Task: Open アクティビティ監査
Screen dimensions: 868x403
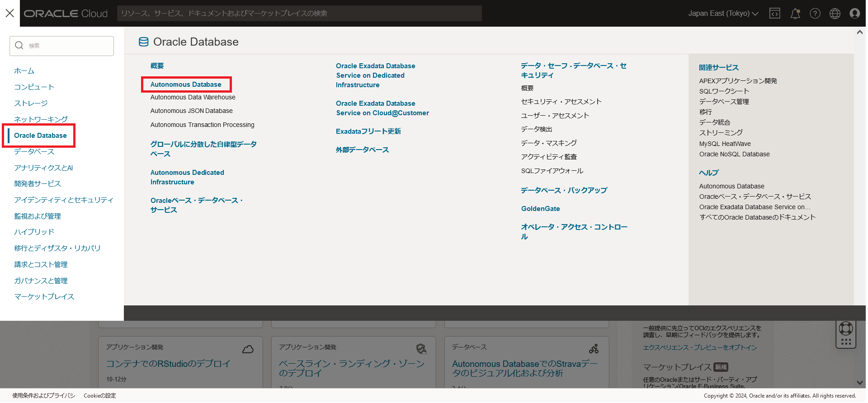Action: [x=549, y=157]
